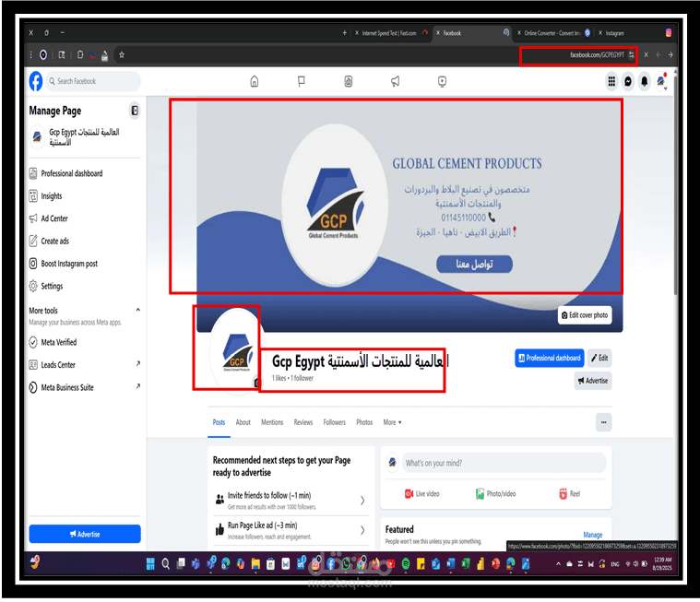The height and width of the screenshot is (602, 700).
Task: Click the page name in Manage Page sidebar
Action: point(84,137)
